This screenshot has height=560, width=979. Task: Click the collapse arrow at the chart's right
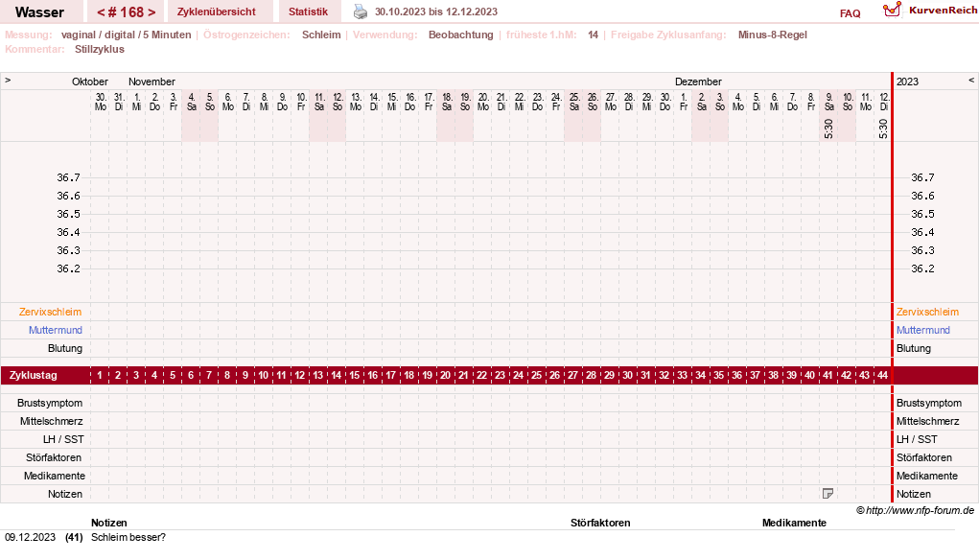971,81
